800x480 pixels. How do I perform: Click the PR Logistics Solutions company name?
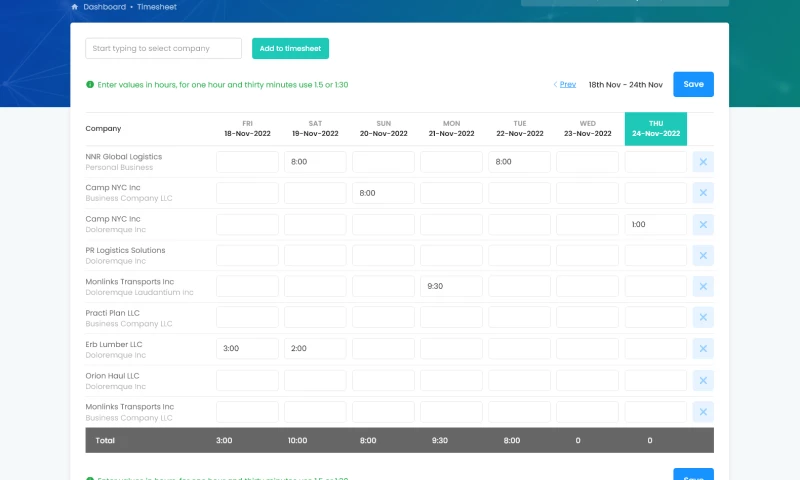pos(126,250)
